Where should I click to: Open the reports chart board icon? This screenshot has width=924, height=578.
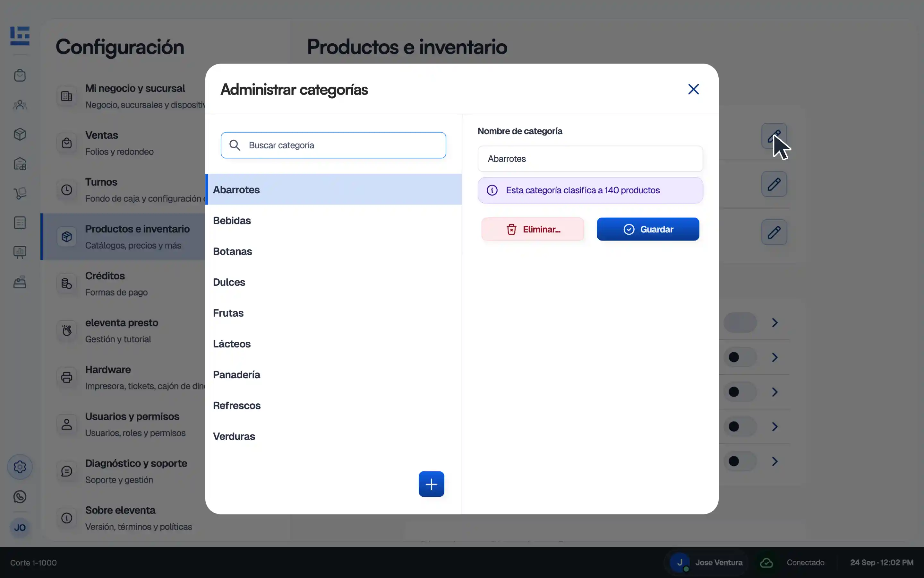(20, 252)
